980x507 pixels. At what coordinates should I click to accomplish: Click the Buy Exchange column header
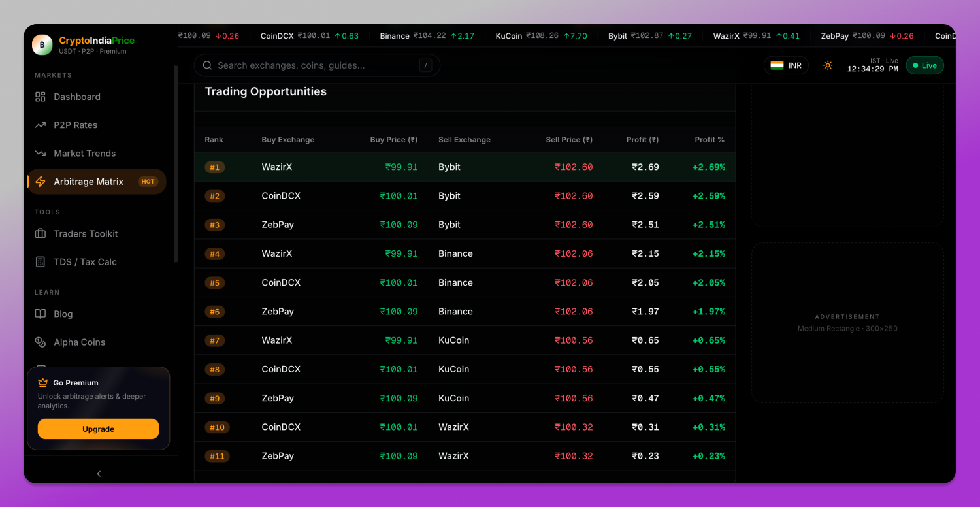tap(288, 140)
